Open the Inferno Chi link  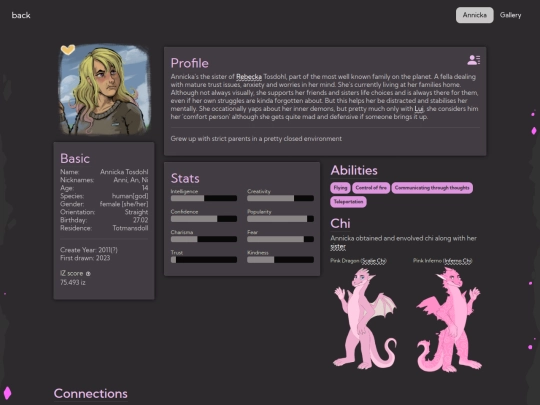[458, 261]
